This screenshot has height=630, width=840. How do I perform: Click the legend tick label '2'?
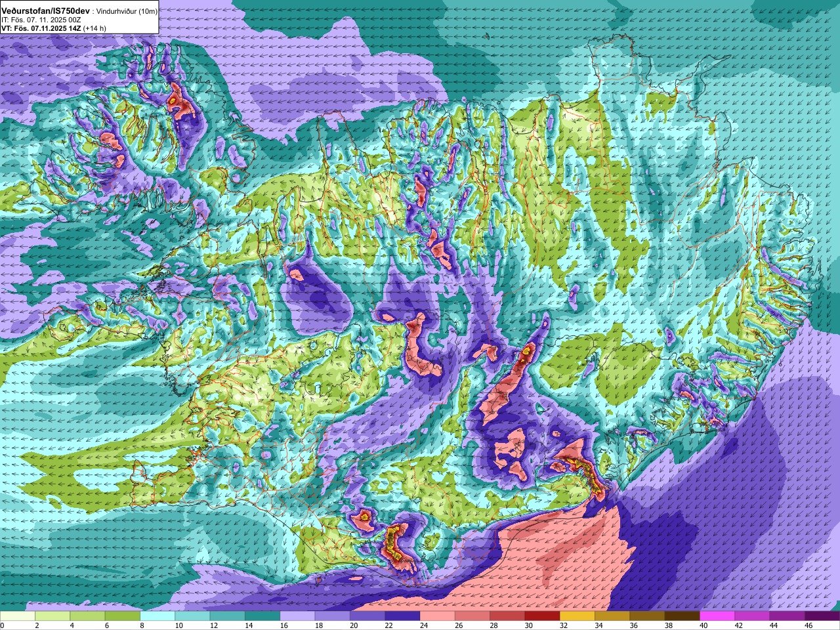tap(37, 625)
